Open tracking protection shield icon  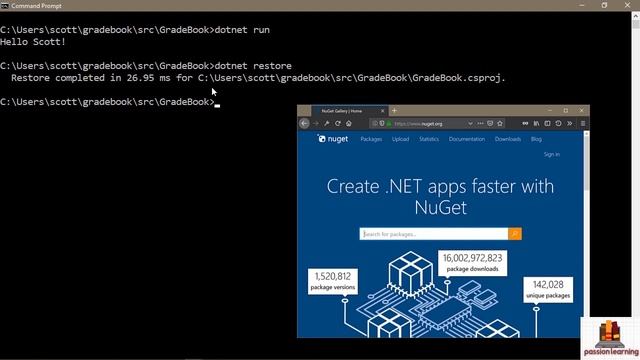click(x=382, y=123)
